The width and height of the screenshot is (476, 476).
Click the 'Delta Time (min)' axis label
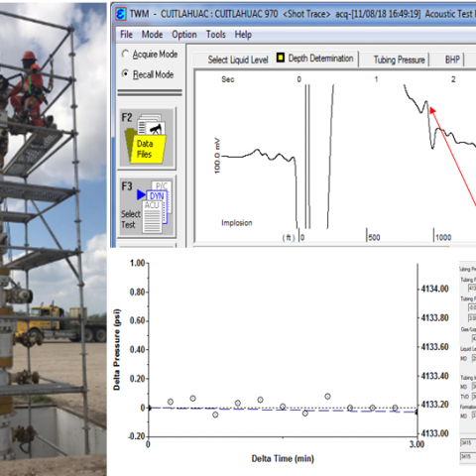pos(283,459)
